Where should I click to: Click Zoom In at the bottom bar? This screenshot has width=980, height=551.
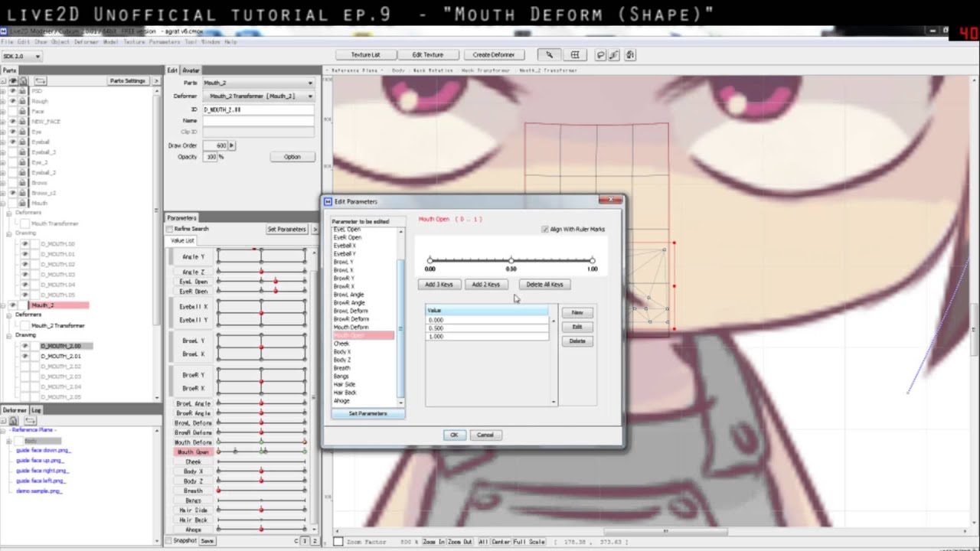pos(433,542)
